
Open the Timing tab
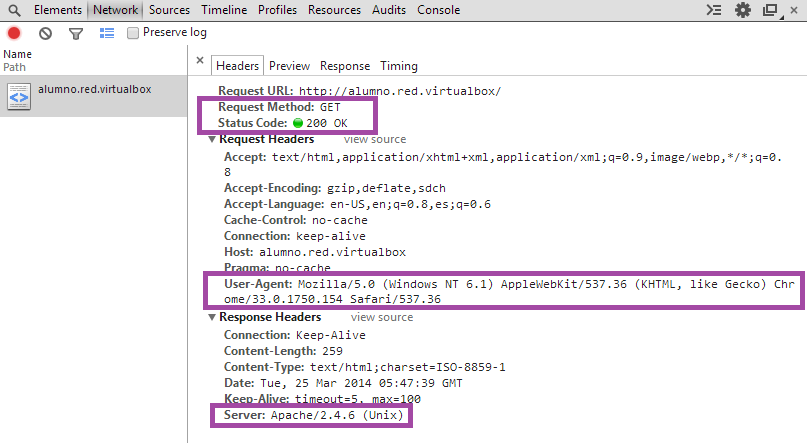pos(398,66)
